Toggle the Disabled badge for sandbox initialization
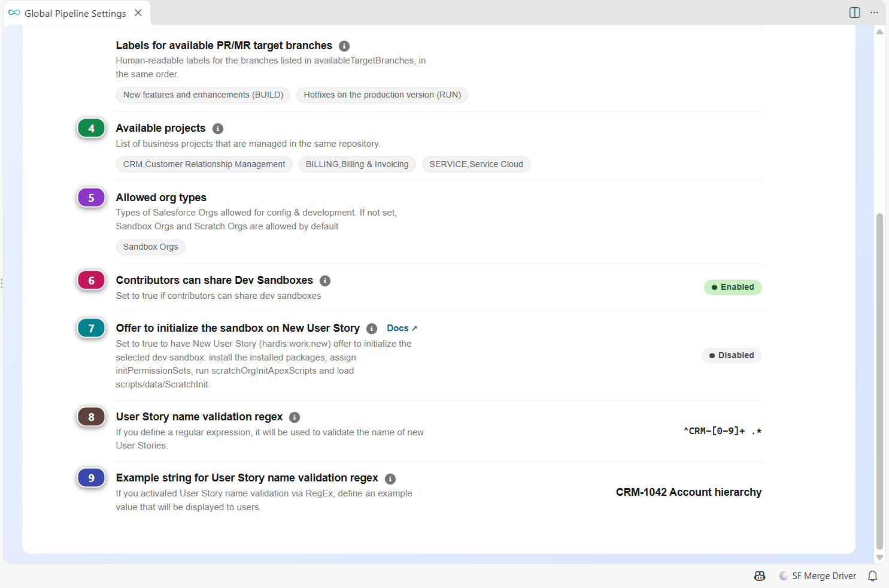 click(x=732, y=356)
